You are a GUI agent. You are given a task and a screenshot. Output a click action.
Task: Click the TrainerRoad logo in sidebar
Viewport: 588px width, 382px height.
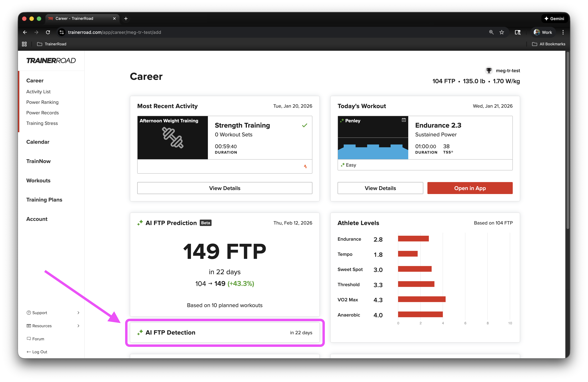(x=51, y=61)
